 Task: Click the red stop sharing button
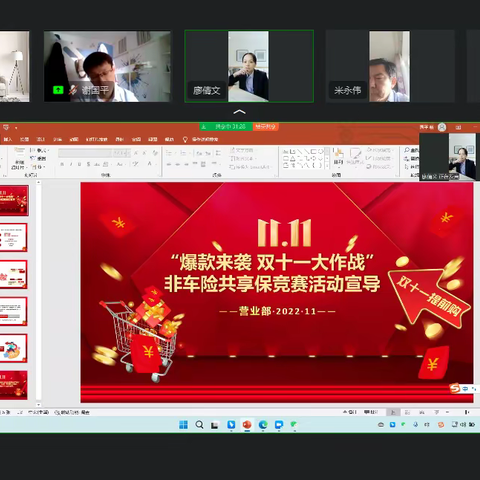click(x=265, y=127)
